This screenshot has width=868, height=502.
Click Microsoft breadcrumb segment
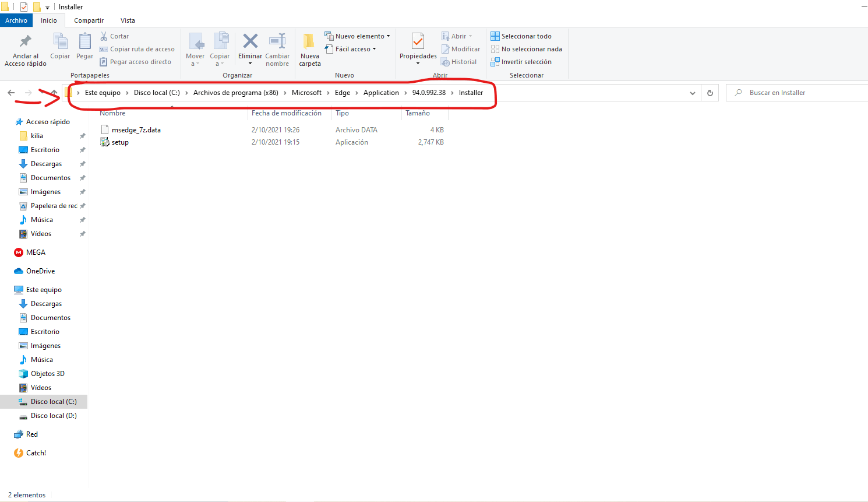[x=306, y=93]
